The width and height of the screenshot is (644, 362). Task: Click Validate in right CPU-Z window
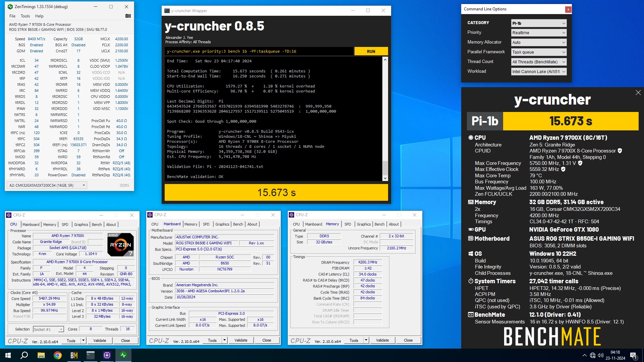382,340
